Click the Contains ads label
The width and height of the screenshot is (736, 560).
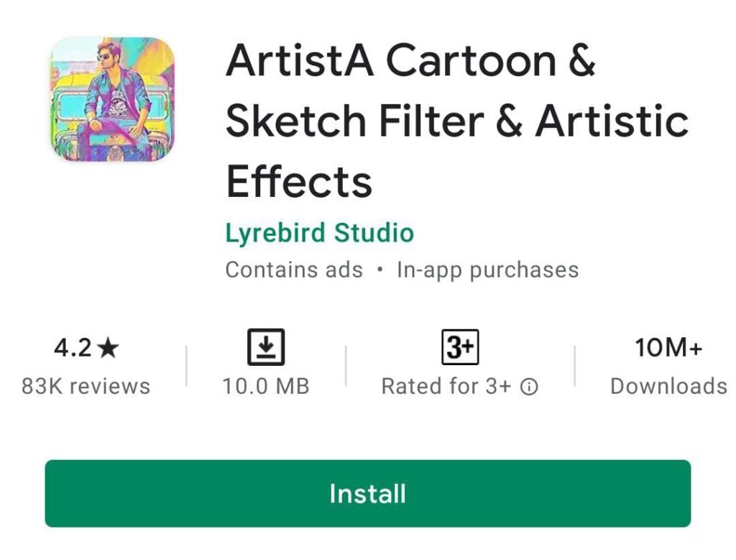point(293,270)
